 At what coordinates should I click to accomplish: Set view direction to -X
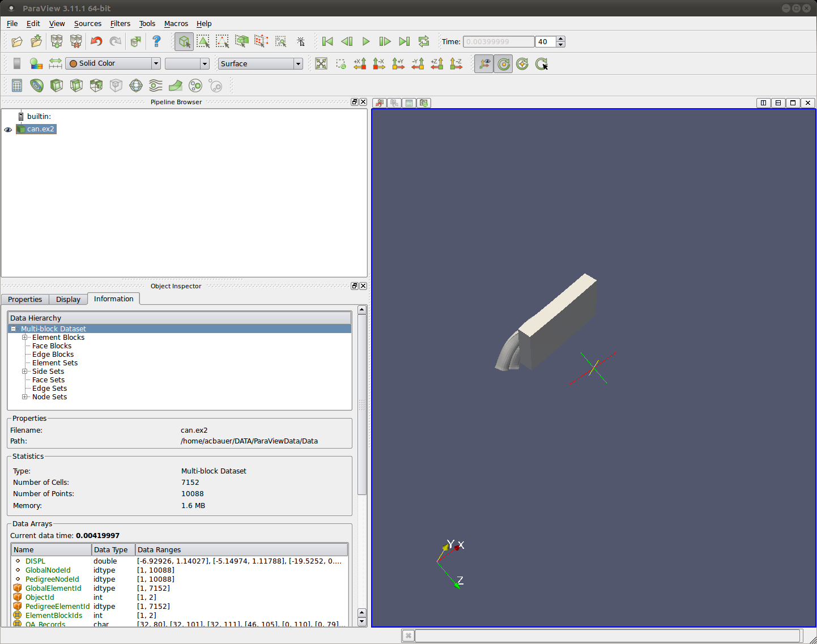pyautogui.click(x=379, y=63)
